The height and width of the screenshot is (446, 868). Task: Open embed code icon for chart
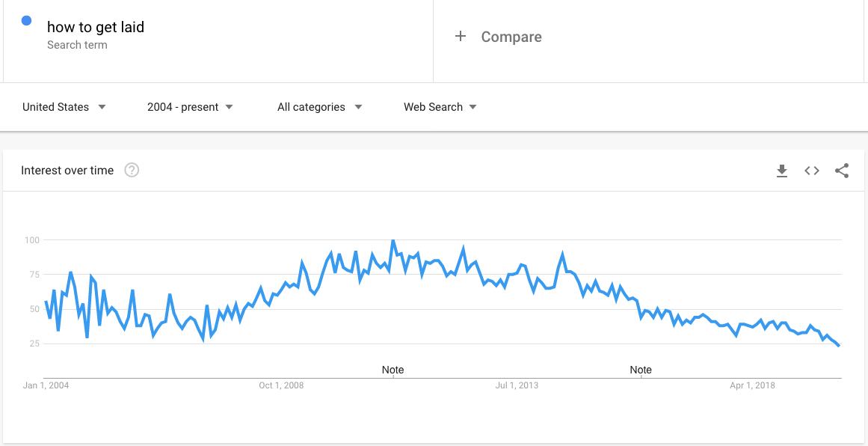click(811, 171)
